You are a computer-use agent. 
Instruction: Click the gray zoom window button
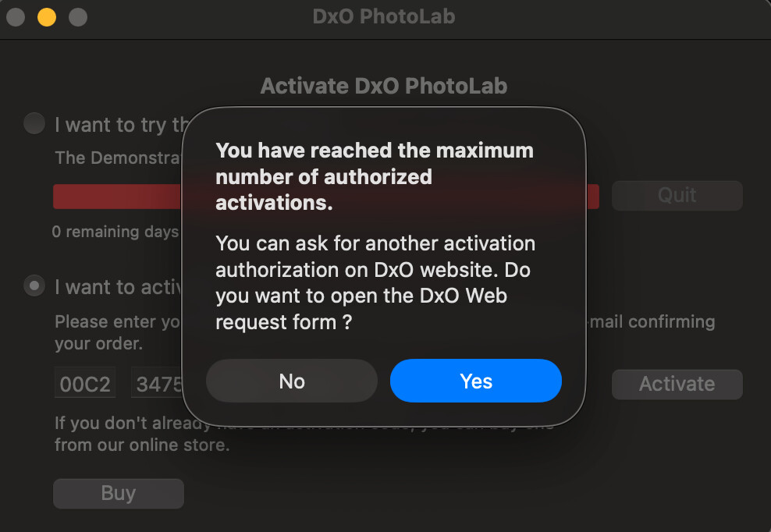78,17
